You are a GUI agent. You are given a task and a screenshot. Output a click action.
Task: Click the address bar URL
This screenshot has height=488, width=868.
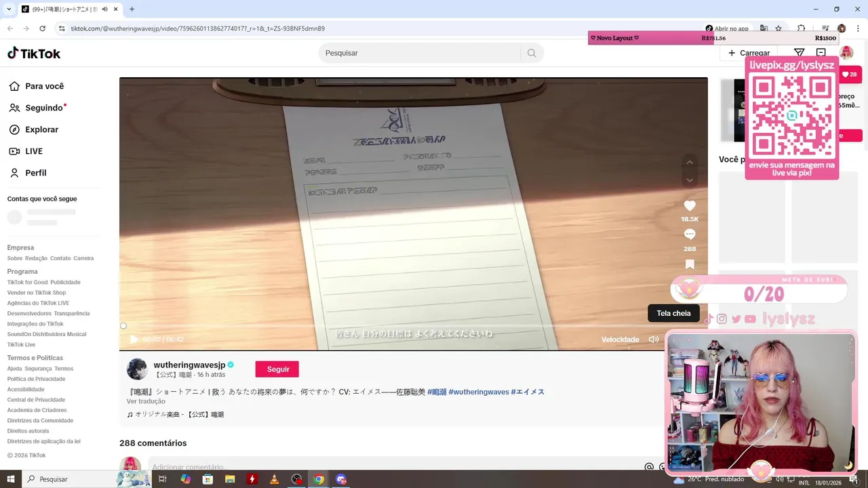point(198,28)
